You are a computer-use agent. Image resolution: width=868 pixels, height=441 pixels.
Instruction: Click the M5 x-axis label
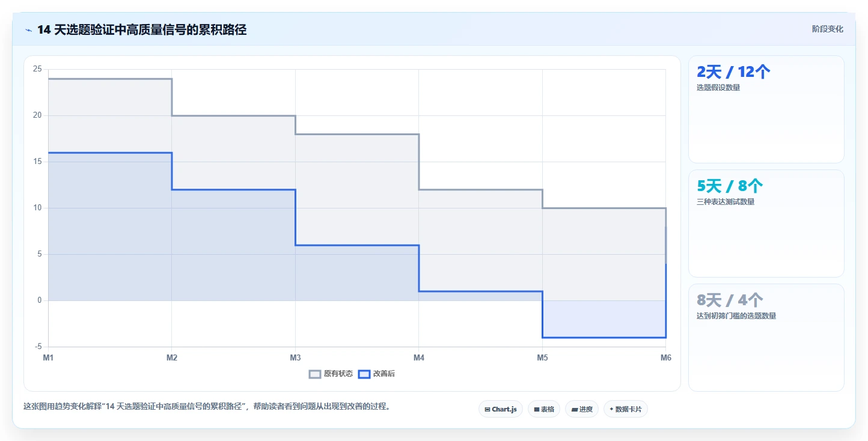(542, 358)
